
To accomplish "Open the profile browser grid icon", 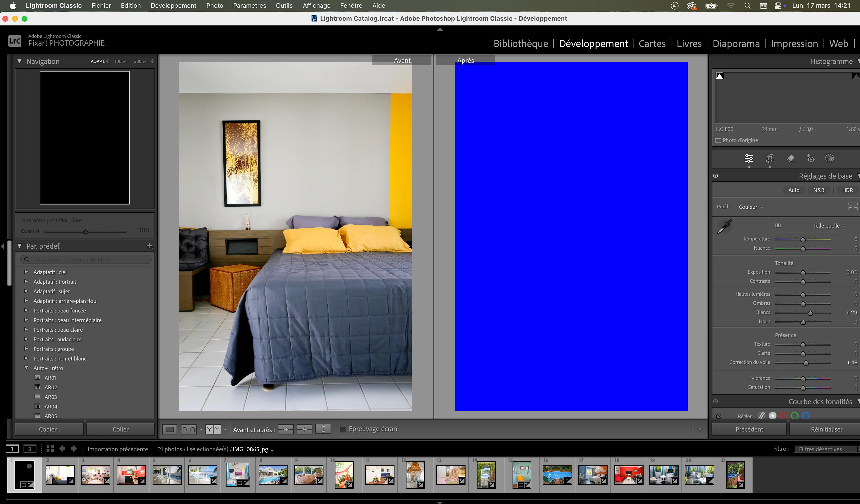I will 853,206.
